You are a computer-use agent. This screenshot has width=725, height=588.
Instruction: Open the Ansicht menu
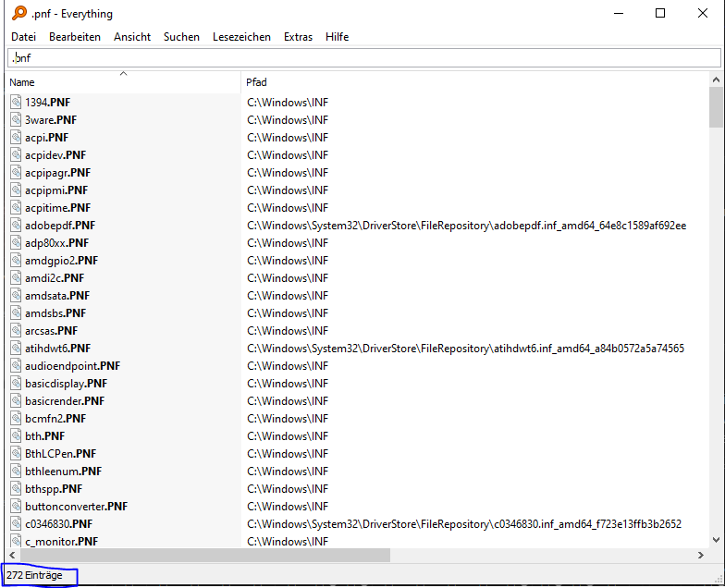[x=132, y=37]
